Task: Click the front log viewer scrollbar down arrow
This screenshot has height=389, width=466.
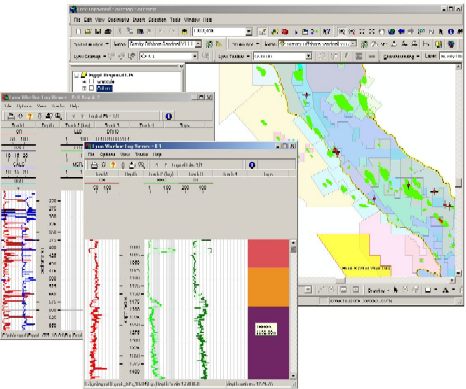Action: (x=293, y=376)
